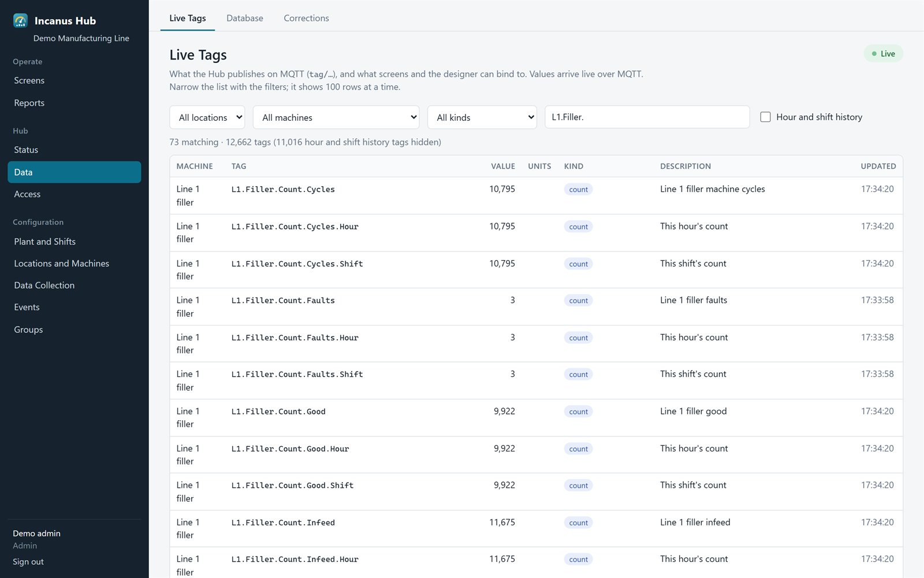Select tag L1.Filler.Count.Cycles.Shift
Screen dimensions: 924x578
click(x=297, y=264)
